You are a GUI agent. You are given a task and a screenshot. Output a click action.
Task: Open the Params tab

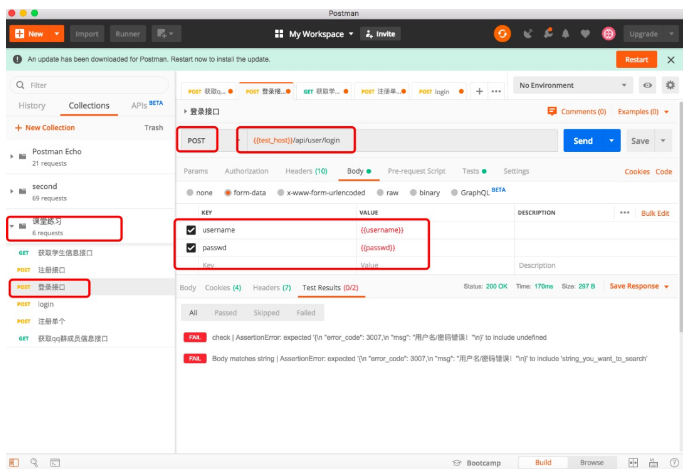196,171
